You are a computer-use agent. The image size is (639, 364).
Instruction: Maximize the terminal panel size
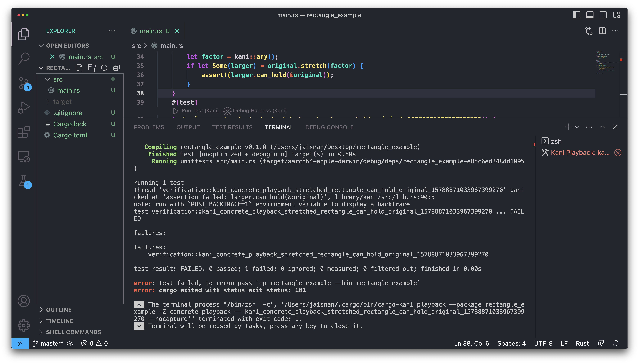(x=602, y=127)
